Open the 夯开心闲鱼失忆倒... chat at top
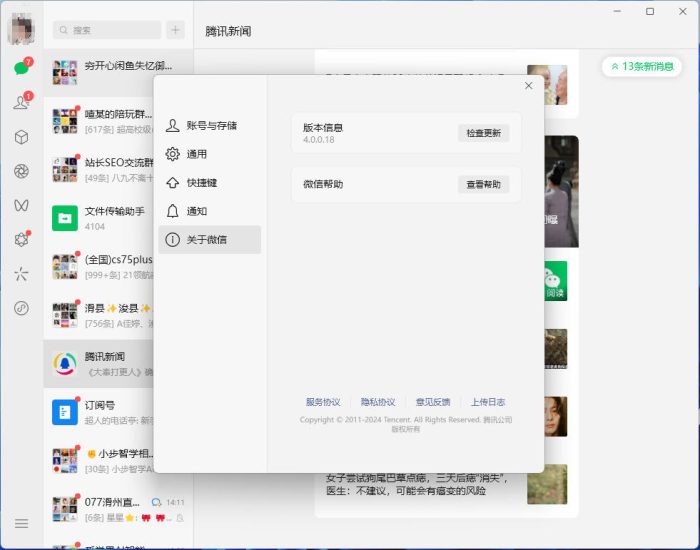700x550 pixels. point(118,73)
